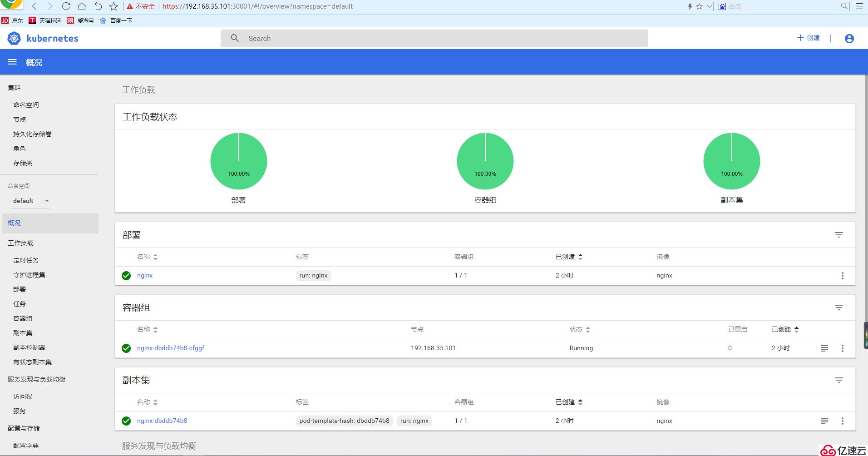
Task: Click status check icon of pod nginx-dbddb74b8-cfggf
Action: (x=126, y=348)
